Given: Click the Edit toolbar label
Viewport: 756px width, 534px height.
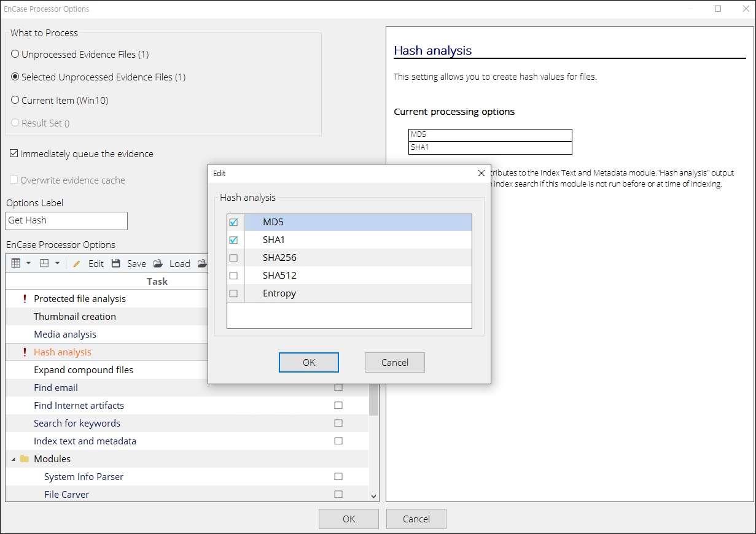Looking at the screenshot, I should click(96, 264).
